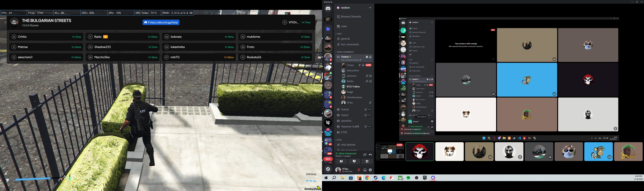Viewport: 644px width, 191px height.
Task: Open Discord user settings gear
Action: tap(370, 170)
